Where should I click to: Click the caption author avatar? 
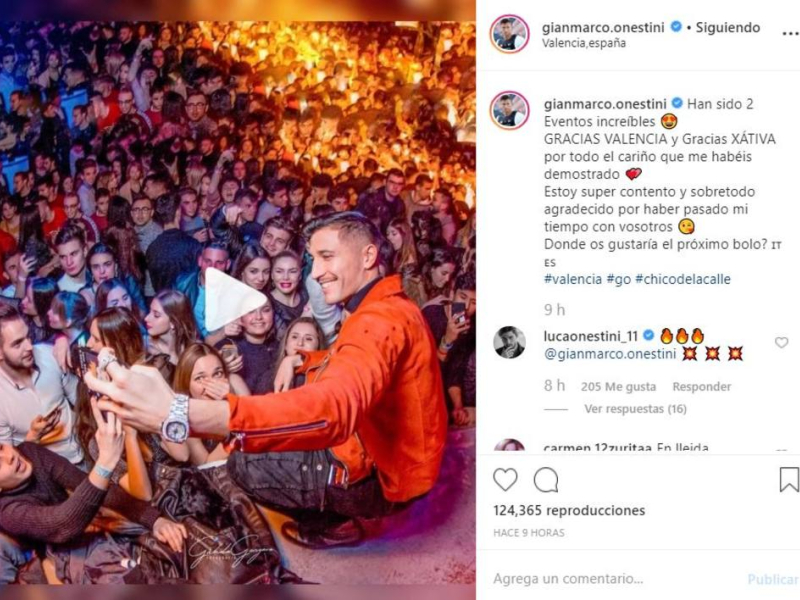tap(509, 110)
